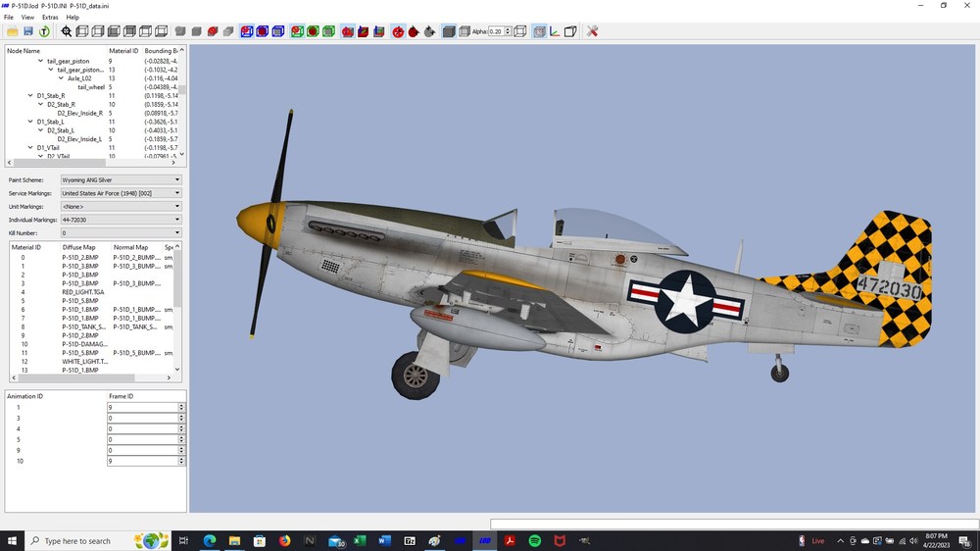This screenshot has height=551, width=980.
Task: Open the Service Markings dropdown
Action: tap(121, 193)
